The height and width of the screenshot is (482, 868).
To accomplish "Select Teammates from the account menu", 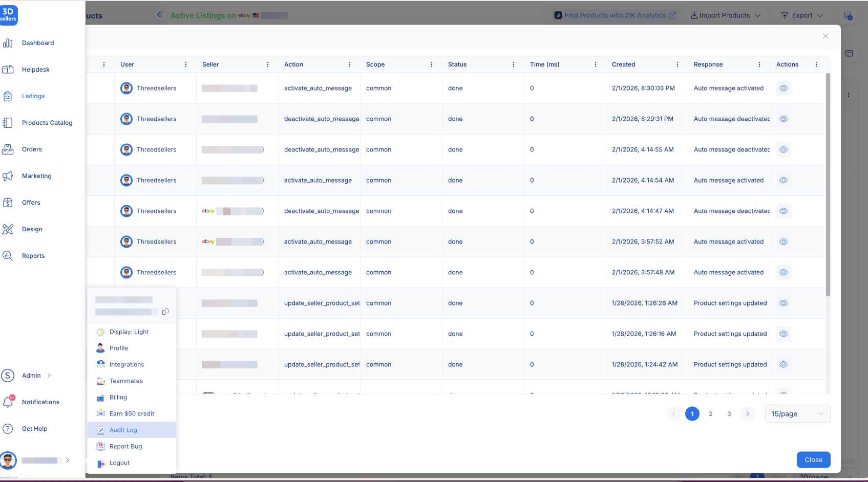I will (x=125, y=381).
